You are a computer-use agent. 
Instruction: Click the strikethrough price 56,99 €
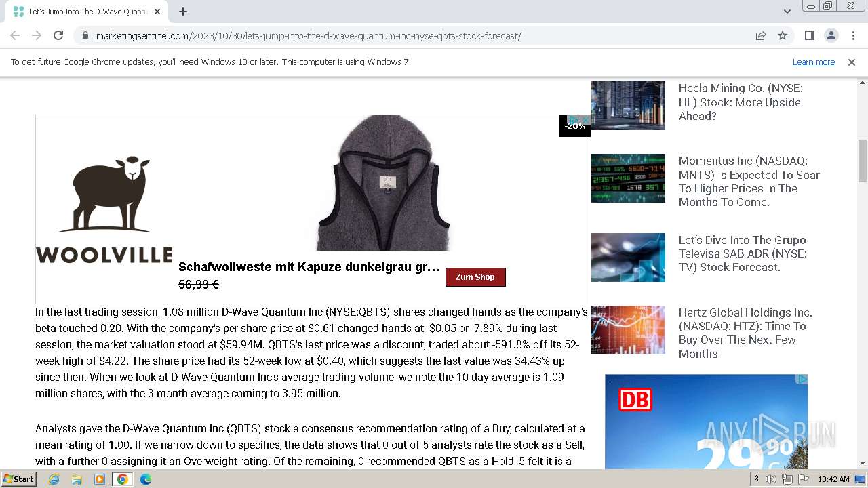199,285
